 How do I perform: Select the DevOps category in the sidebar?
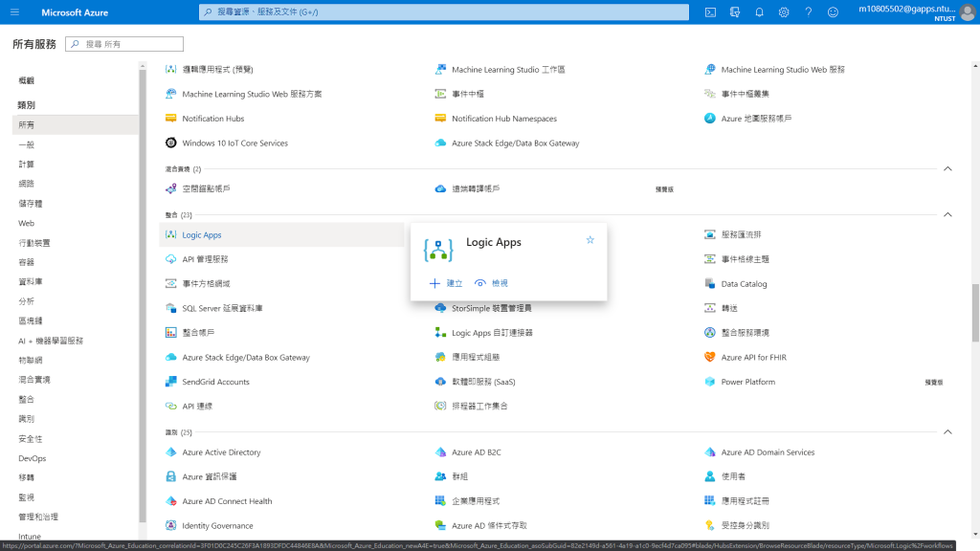click(33, 458)
